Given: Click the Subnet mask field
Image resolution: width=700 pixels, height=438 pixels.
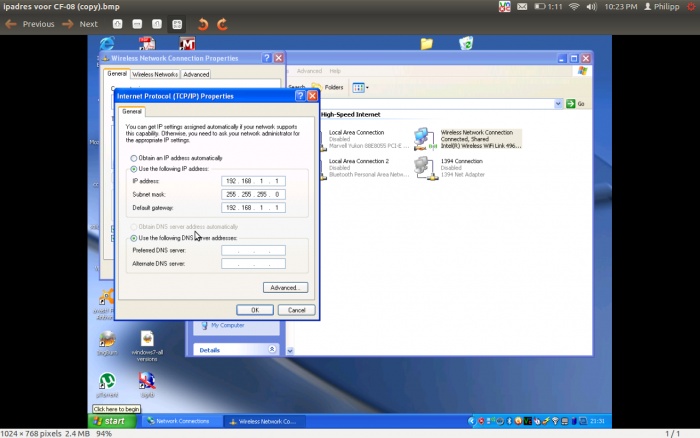Looking at the screenshot, I should click(253, 194).
